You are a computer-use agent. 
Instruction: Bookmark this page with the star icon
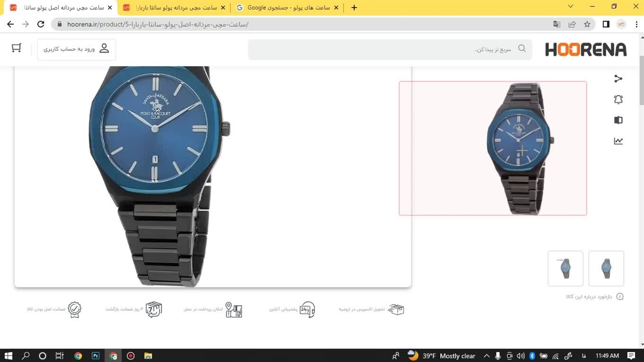pyautogui.click(x=587, y=24)
